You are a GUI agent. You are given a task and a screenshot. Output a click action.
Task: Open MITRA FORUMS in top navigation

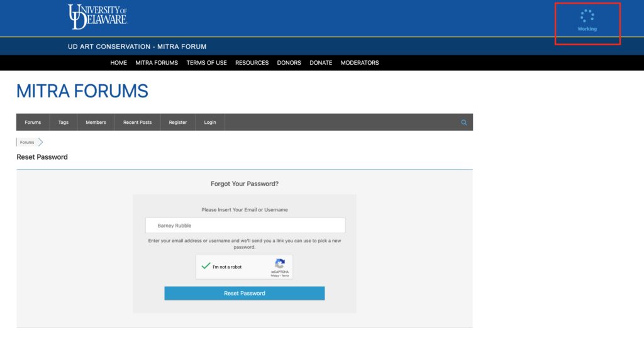[x=157, y=63]
